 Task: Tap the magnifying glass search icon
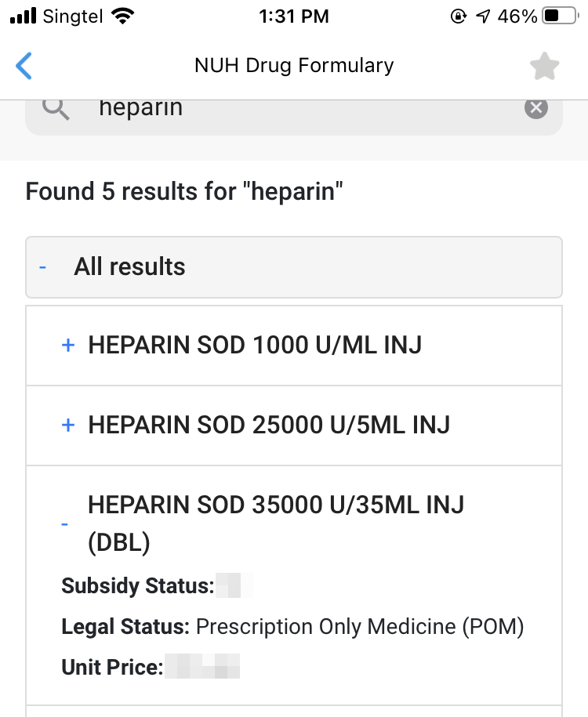coord(56,108)
